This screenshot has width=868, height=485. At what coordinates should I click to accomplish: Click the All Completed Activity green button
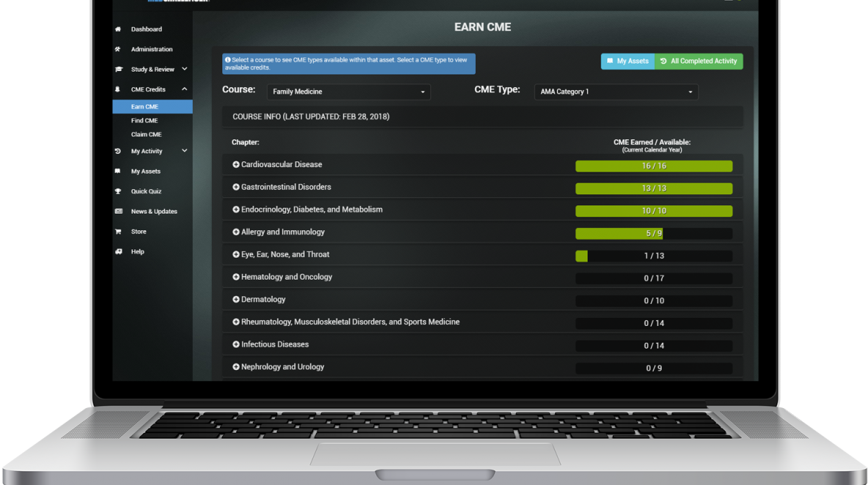click(x=699, y=62)
